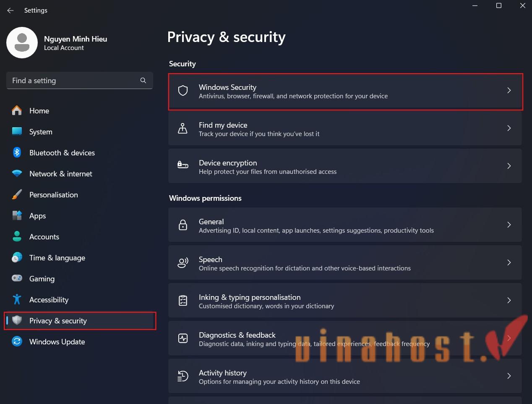Open General permissions via chevron arrow
Viewport: 532px width, 404px height.
point(509,225)
